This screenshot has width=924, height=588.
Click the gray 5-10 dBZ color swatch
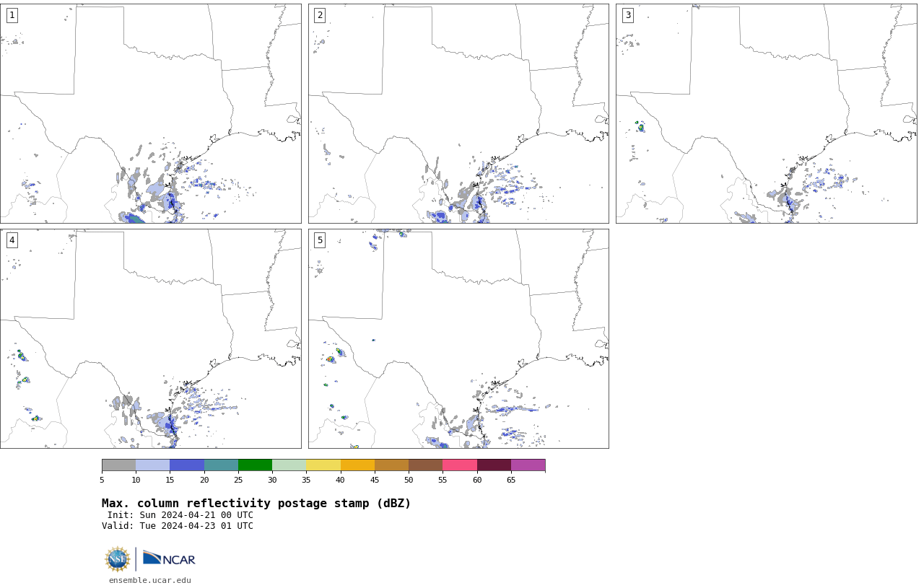pos(119,465)
